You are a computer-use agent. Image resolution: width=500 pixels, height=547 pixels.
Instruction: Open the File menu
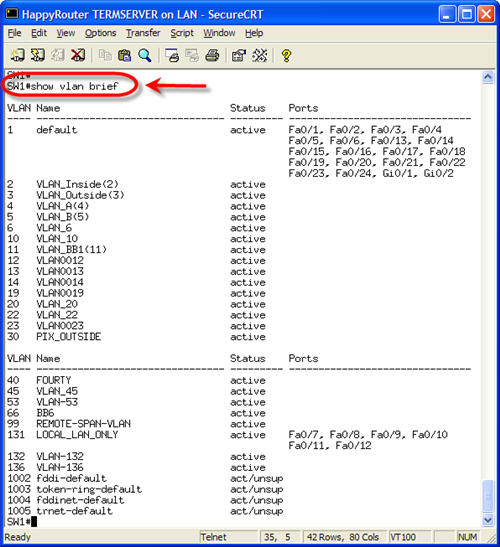pos(15,33)
